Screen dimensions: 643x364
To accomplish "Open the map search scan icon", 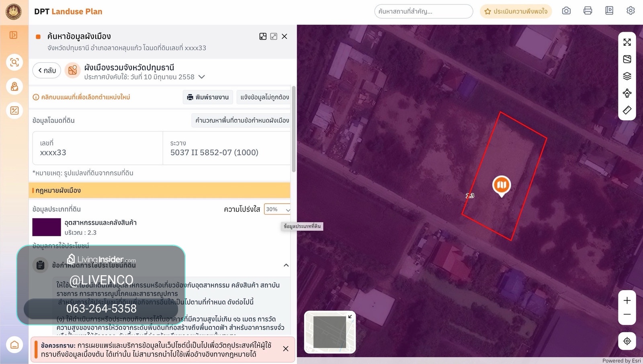I will click(14, 62).
